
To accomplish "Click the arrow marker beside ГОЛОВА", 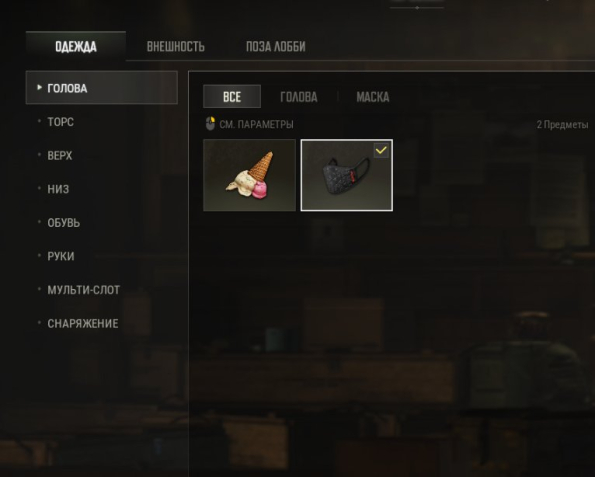I will (x=39, y=88).
